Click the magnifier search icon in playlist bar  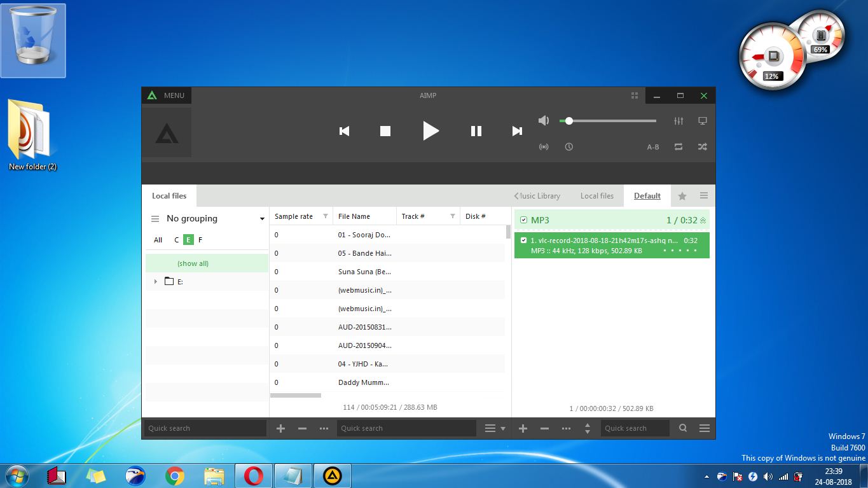click(682, 428)
